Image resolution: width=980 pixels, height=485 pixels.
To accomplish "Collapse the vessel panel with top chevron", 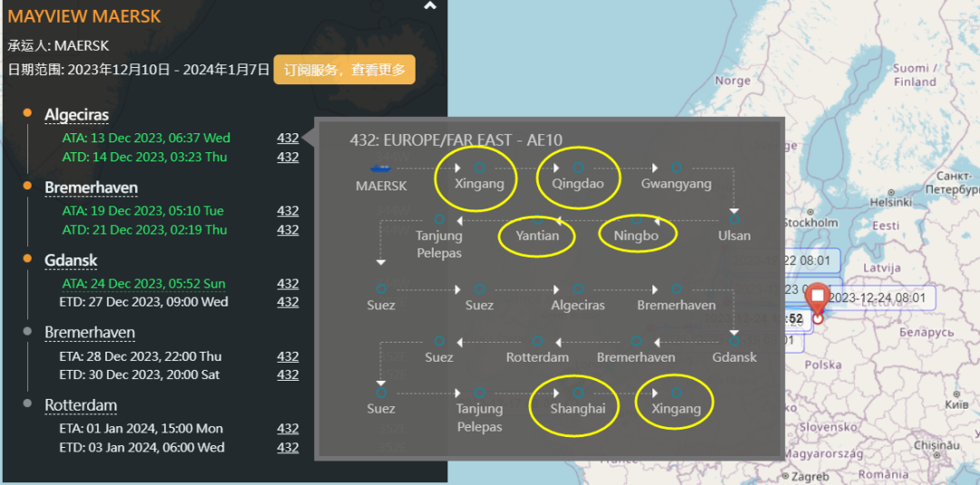I will [429, 5].
